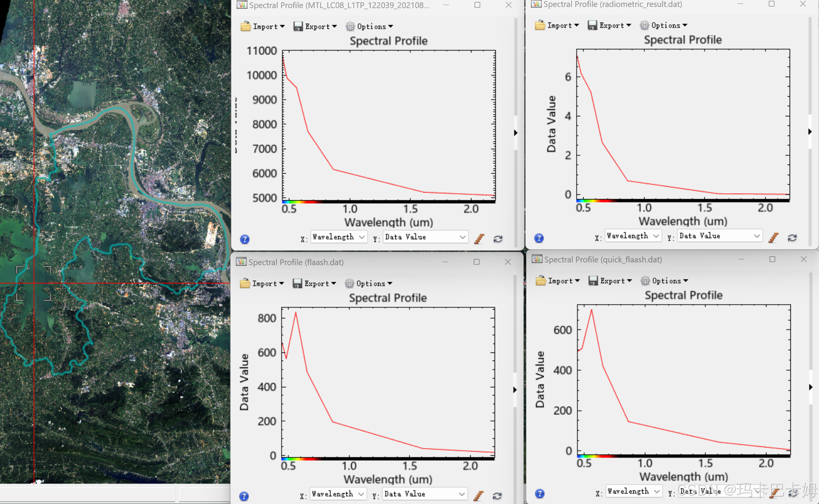This screenshot has width=819, height=504.
Task: Click the refresh arrows icon in radiometric_result.dat profile
Action: pyautogui.click(x=792, y=238)
